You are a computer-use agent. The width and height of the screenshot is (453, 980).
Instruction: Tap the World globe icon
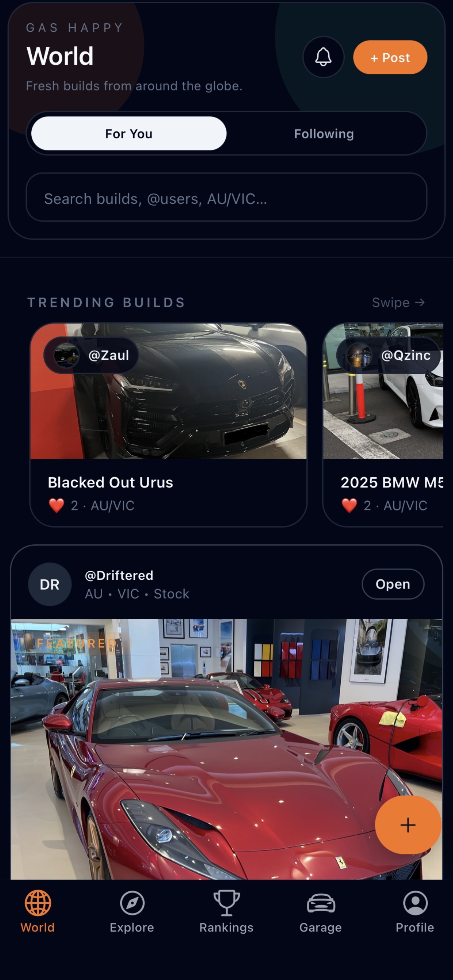pos(38,903)
